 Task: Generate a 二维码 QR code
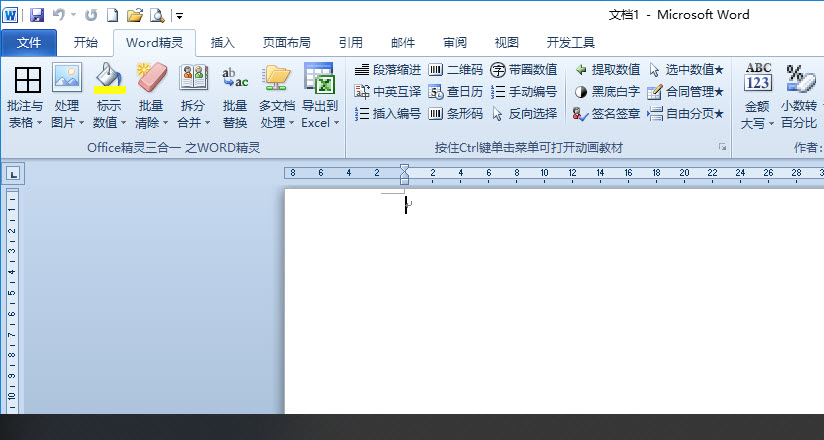coord(455,69)
